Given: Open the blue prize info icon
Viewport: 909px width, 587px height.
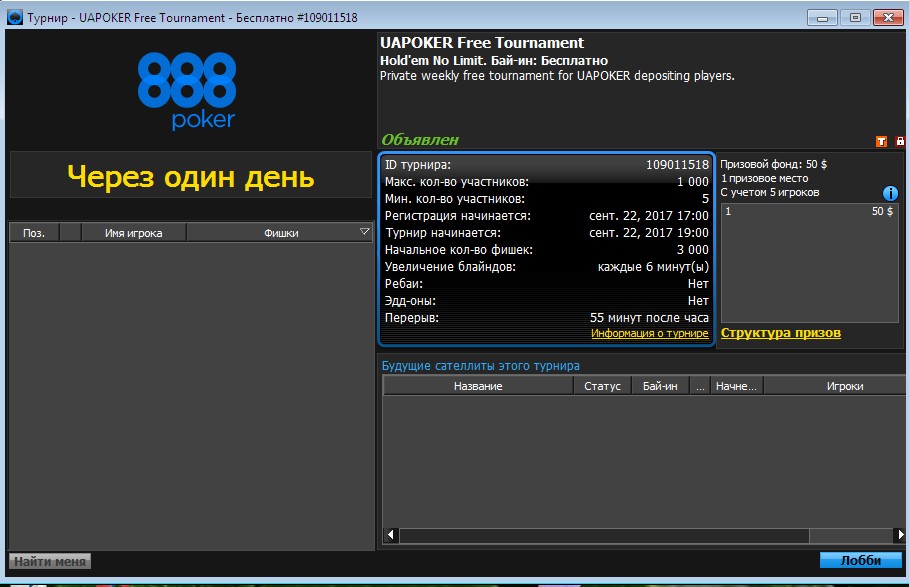Looking at the screenshot, I should click(890, 193).
